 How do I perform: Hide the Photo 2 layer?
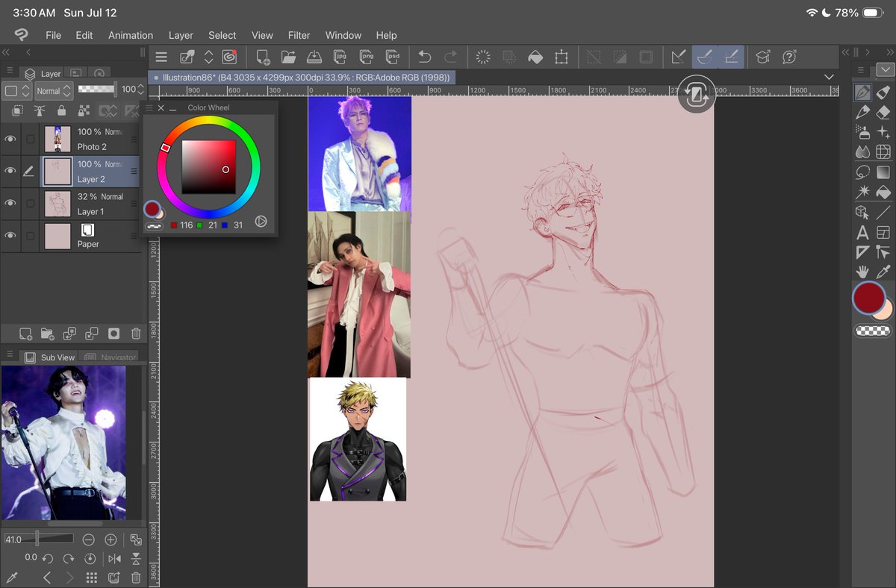[x=10, y=139]
